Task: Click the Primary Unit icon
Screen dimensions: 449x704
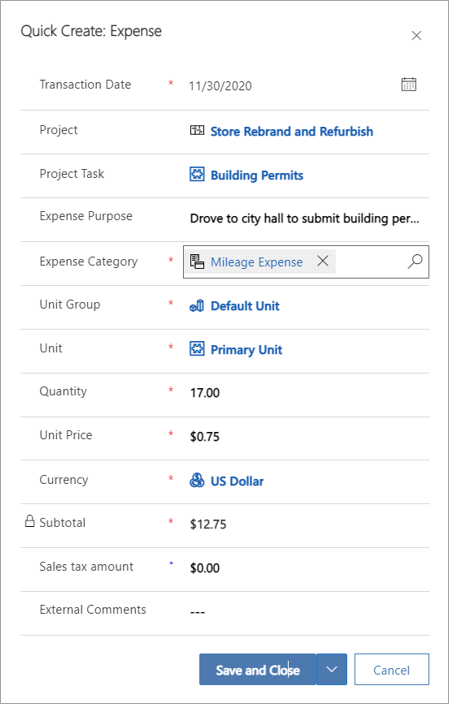Action: coord(197,349)
